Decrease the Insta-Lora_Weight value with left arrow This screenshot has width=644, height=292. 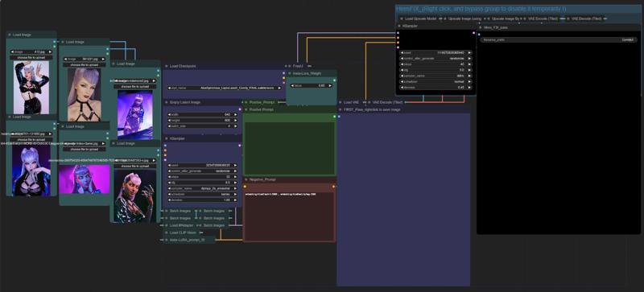pyautogui.click(x=292, y=85)
